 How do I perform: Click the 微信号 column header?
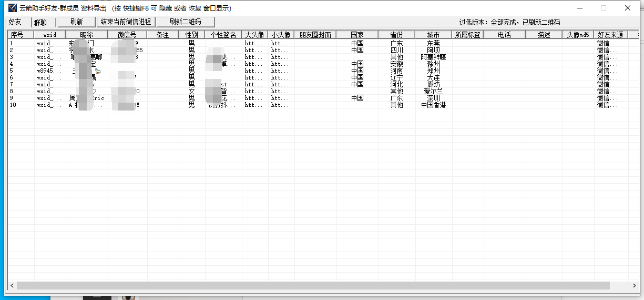point(127,35)
